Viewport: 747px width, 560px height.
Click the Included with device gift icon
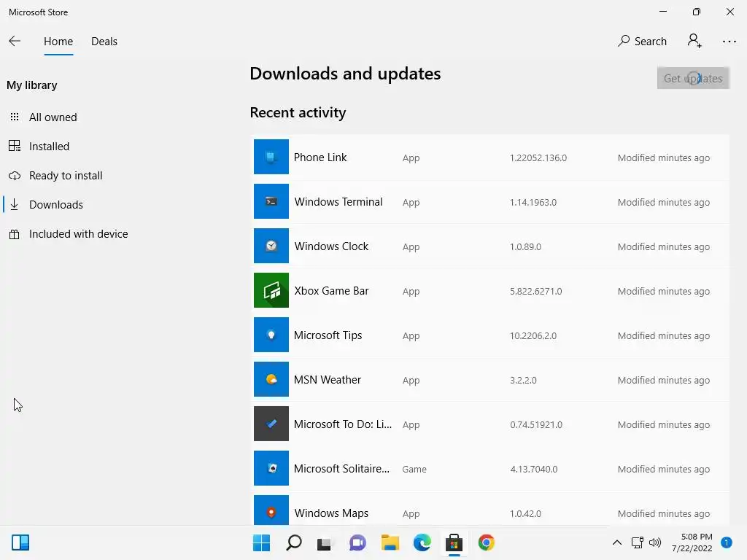click(15, 234)
